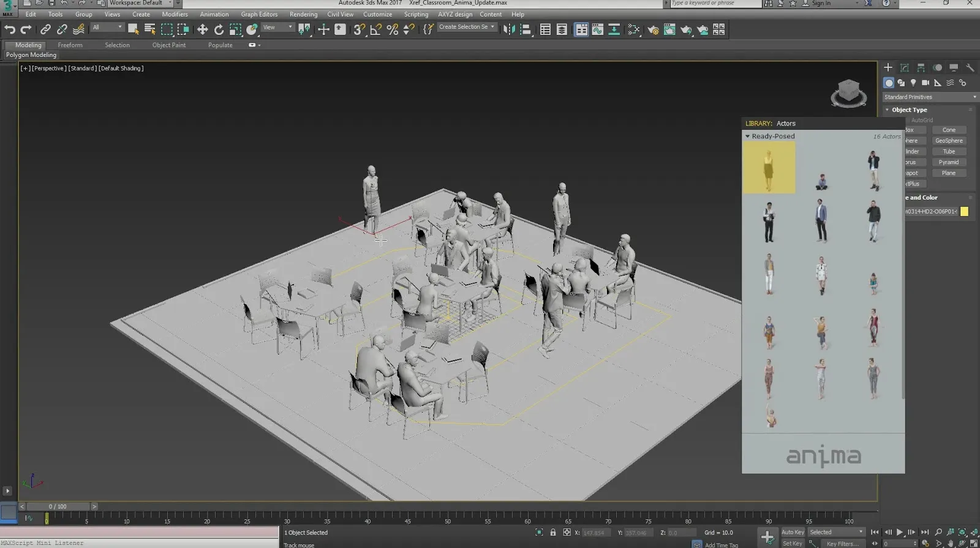980x548 pixels.
Task: Enable Auto Key animation mode
Action: pyautogui.click(x=793, y=532)
